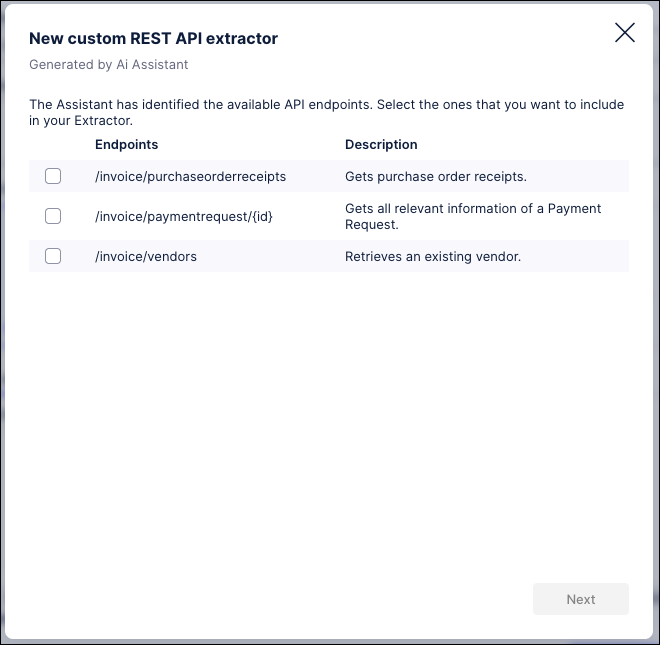The height and width of the screenshot is (645, 660).
Task: Click the 'Generated by Ai Assistant' subtitle
Action: 109,65
